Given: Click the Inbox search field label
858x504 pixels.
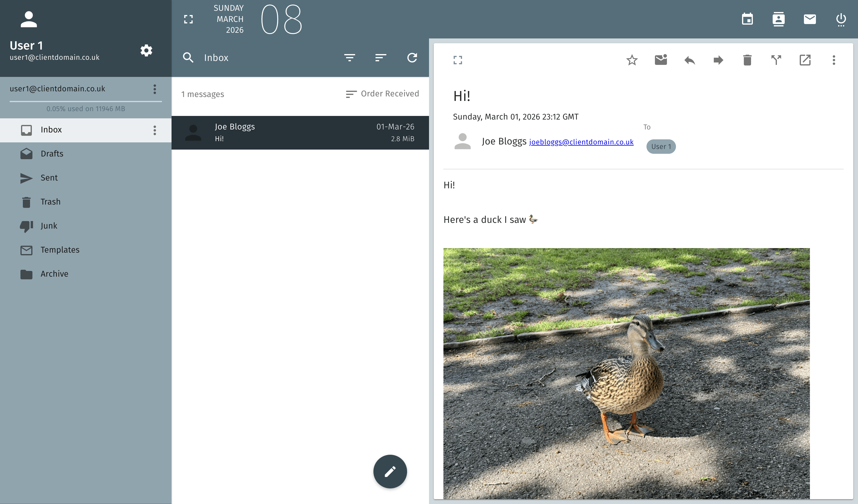Looking at the screenshot, I should (x=216, y=58).
